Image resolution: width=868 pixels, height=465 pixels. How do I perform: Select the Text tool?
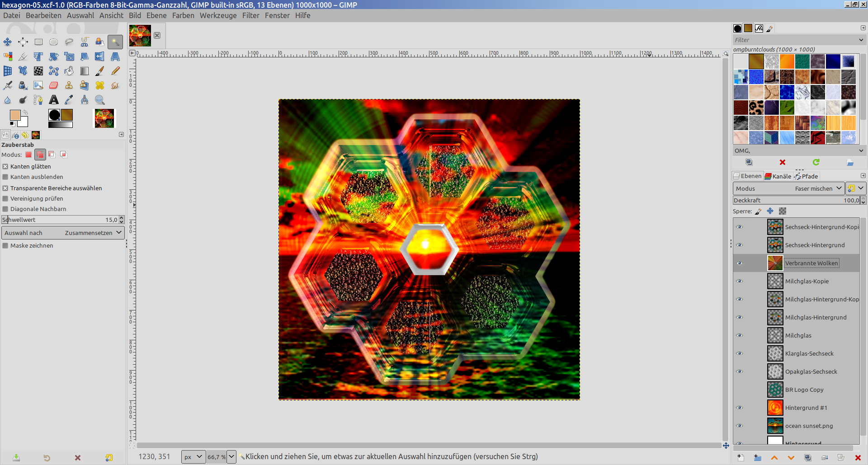click(54, 100)
